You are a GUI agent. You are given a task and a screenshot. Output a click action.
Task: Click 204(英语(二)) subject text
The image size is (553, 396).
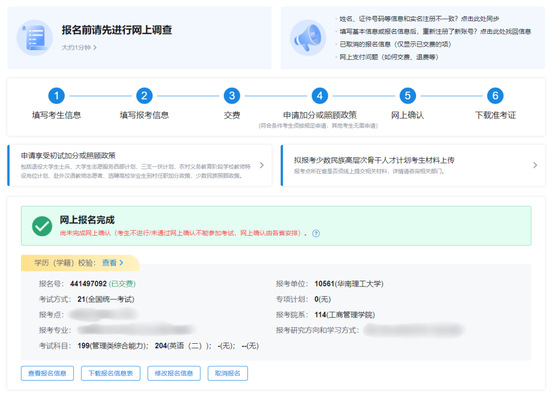click(x=183, y=346)
